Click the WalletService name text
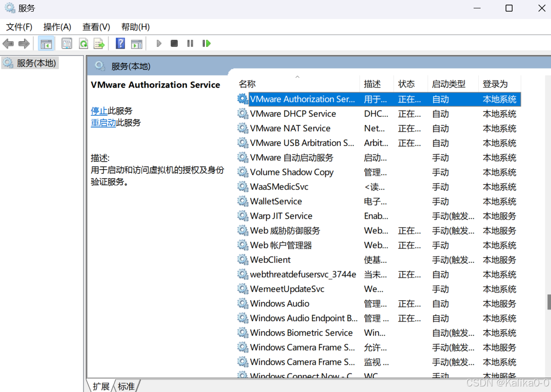Screen dimensions: 551x392 (276, 201)
